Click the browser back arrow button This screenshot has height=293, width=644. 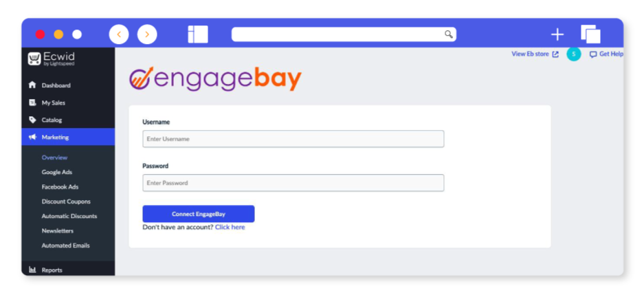click(119, 34)
